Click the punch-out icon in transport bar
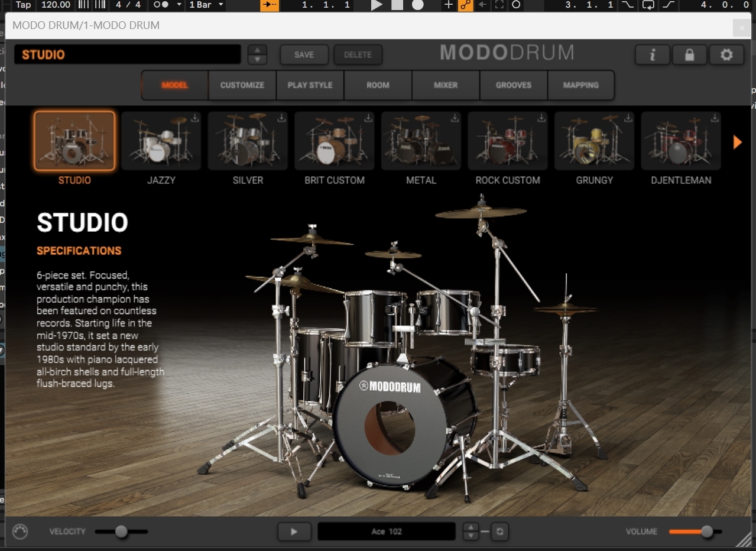The height and width of the screenshot is (551, 756). coord(669,5)
